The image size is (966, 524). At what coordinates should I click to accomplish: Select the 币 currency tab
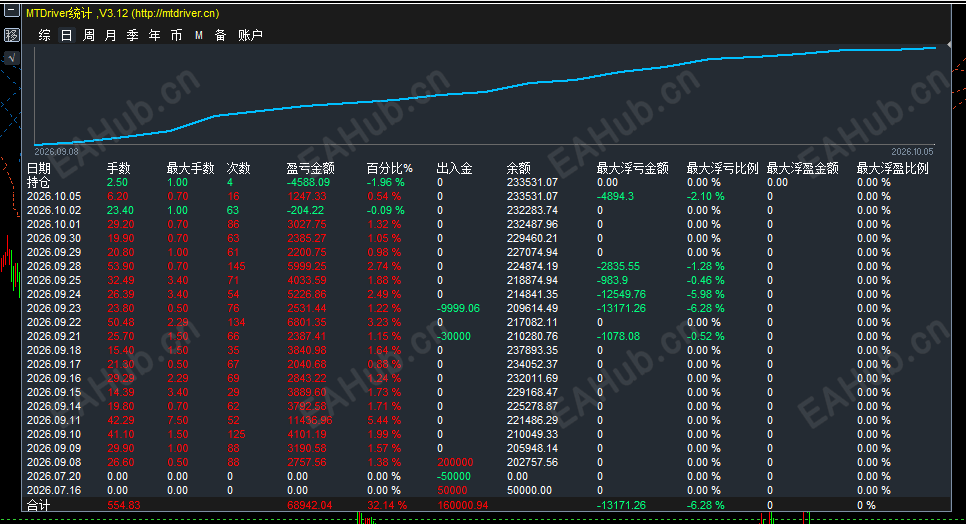177,35
